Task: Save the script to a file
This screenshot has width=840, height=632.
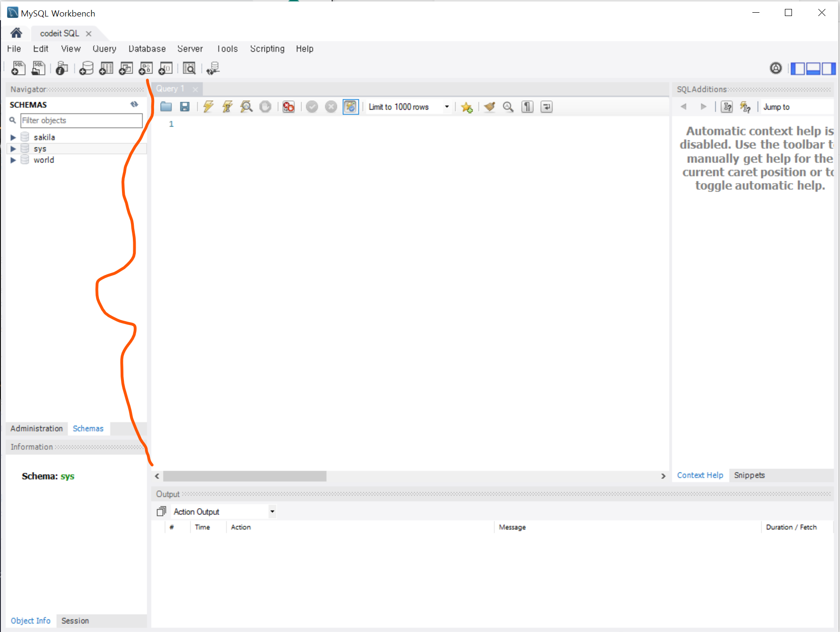Action: pyautogui.click(x=185, y=107)
